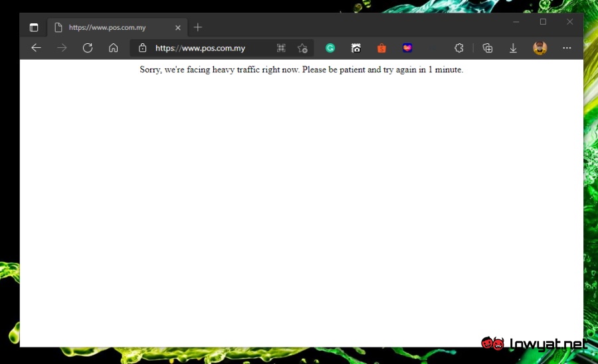Click the browser Back arrow
The height and width of the screenshot is (364, 598).
pos(37,48)
